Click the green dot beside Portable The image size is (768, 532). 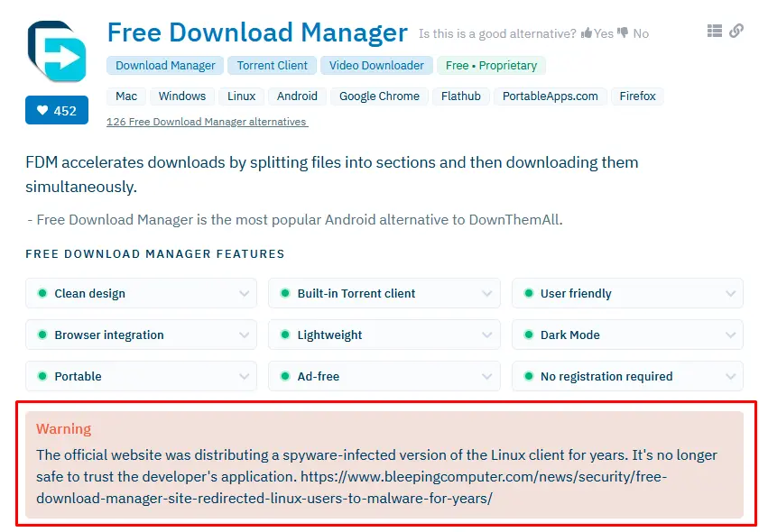(x=42, y=376)
